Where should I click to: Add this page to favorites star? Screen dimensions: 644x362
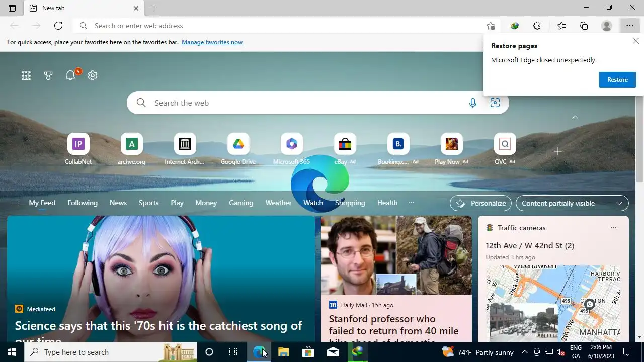(491, 26)
